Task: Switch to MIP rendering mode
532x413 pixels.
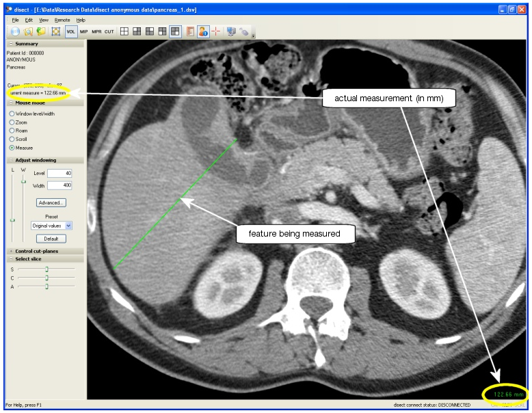Action: click(x=84, y=31)
